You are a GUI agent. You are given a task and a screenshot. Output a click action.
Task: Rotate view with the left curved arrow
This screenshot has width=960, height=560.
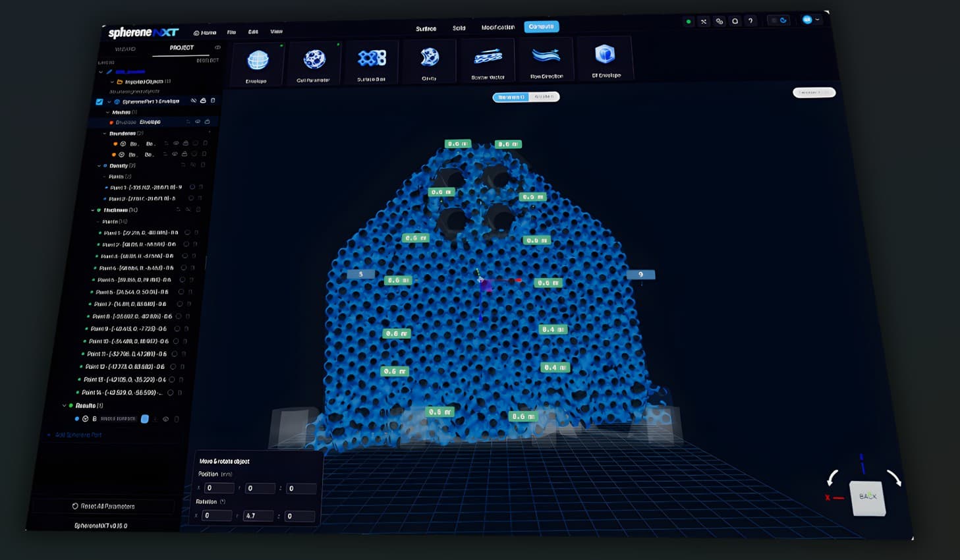[833, 477]
